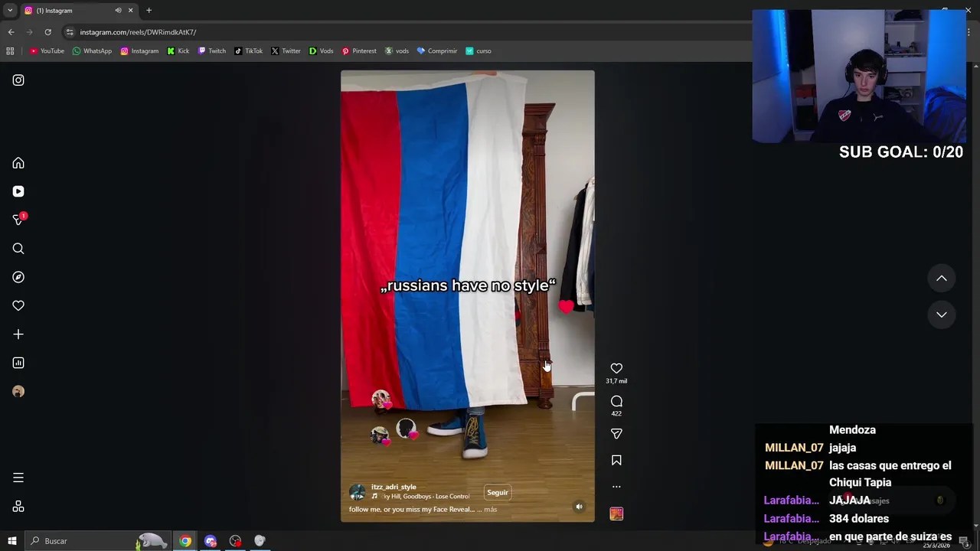Open the reel comments
980x551 pixels.
click(x=616, y=401)
